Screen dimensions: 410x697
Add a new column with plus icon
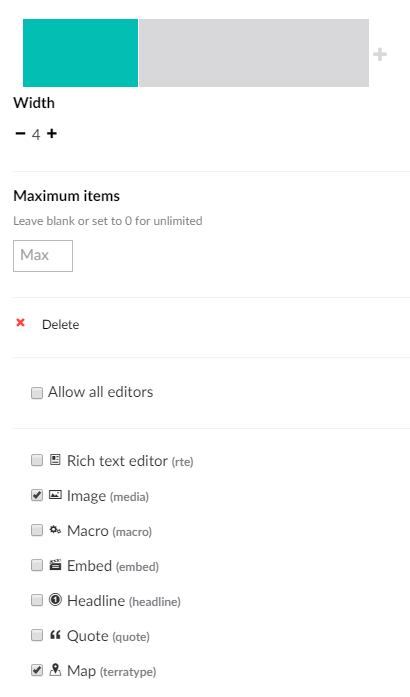[x=380, y=55]
